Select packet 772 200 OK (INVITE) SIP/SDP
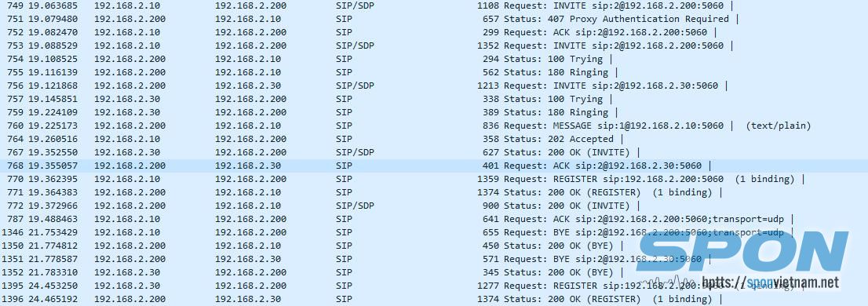The height and width of the screenshot is (306, 868). (x=434, y=206)
